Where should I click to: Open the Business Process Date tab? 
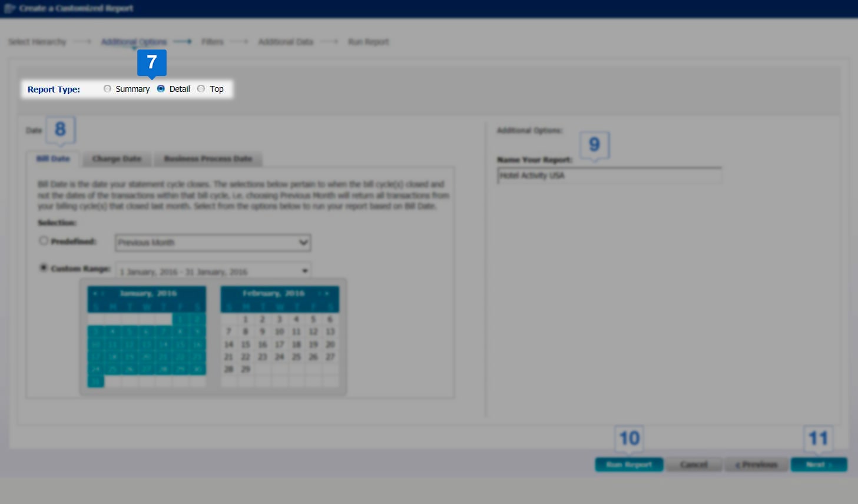pos(208,159)
